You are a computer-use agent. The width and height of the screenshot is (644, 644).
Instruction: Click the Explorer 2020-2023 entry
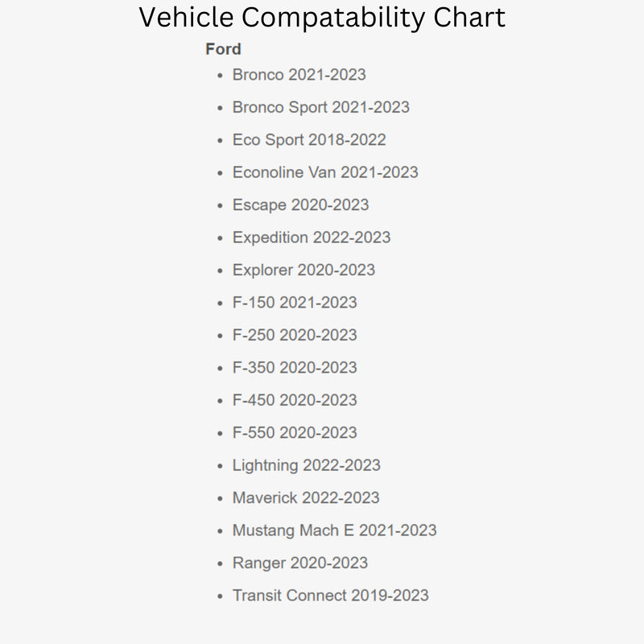(x=303, y=270)
